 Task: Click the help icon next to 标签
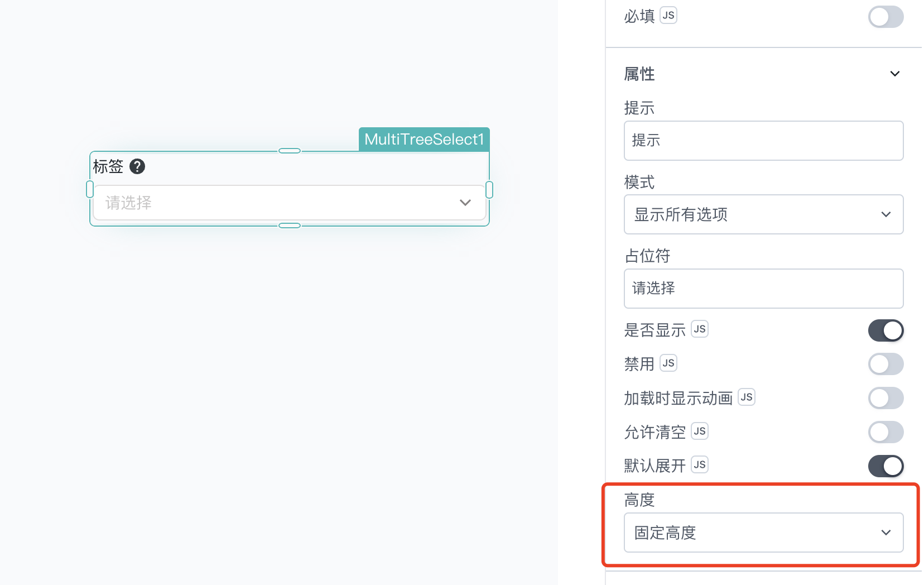click(x=137, y=166)
